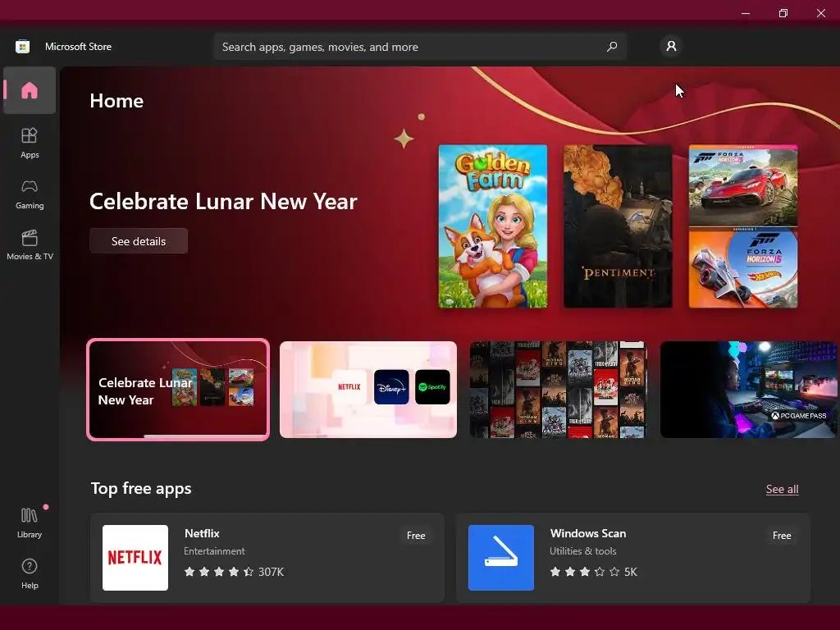Image resolution: width=840 pixels, height=630 pixels.
Task: Open the user account profile icon
Action: (x=671, y=47)
